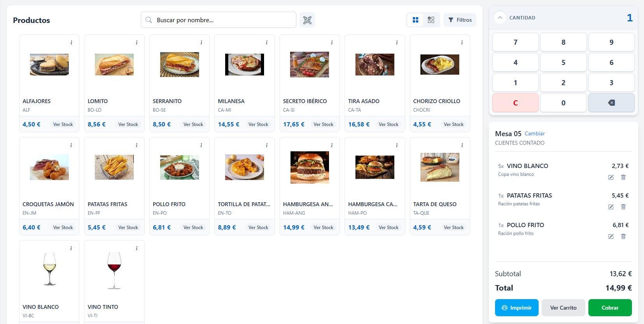Screen dimensions: 644x324
Task: Open info icon on Tarta de Queso
Action: [x=462, y=145]
